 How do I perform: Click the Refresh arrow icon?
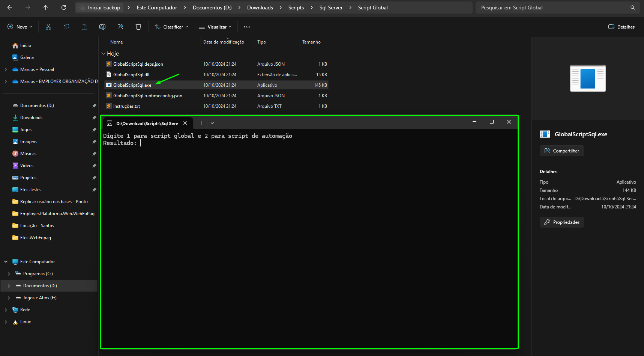tap(64, 8)
